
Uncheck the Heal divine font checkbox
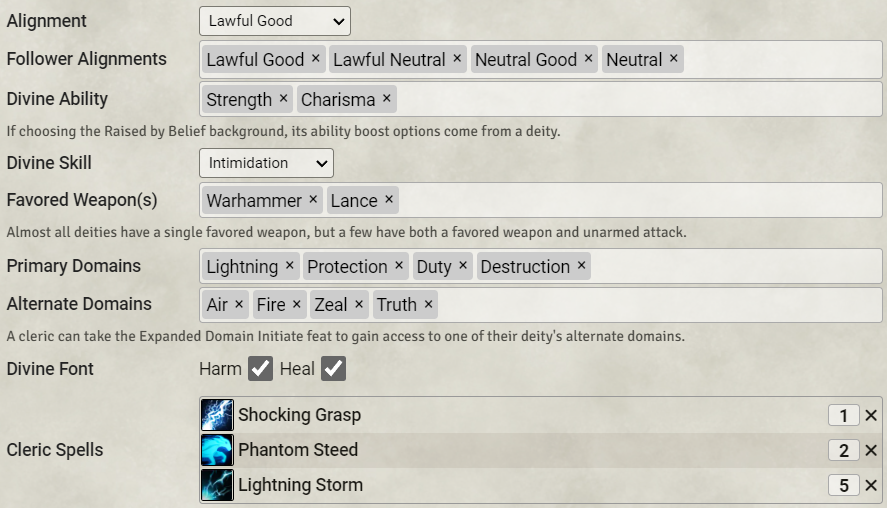333,369
